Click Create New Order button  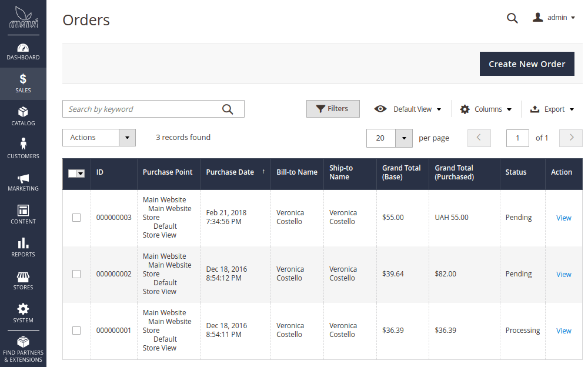click(x=527, y=64)
